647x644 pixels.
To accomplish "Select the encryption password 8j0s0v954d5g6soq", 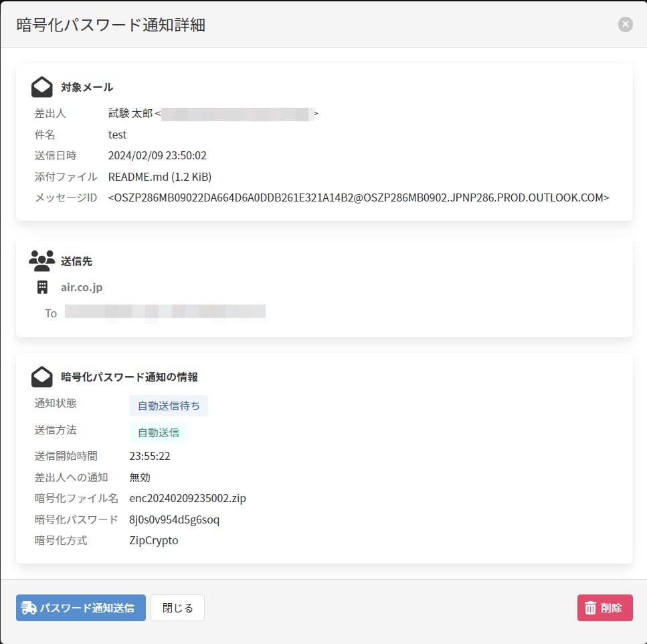I will tap(174, 519).
